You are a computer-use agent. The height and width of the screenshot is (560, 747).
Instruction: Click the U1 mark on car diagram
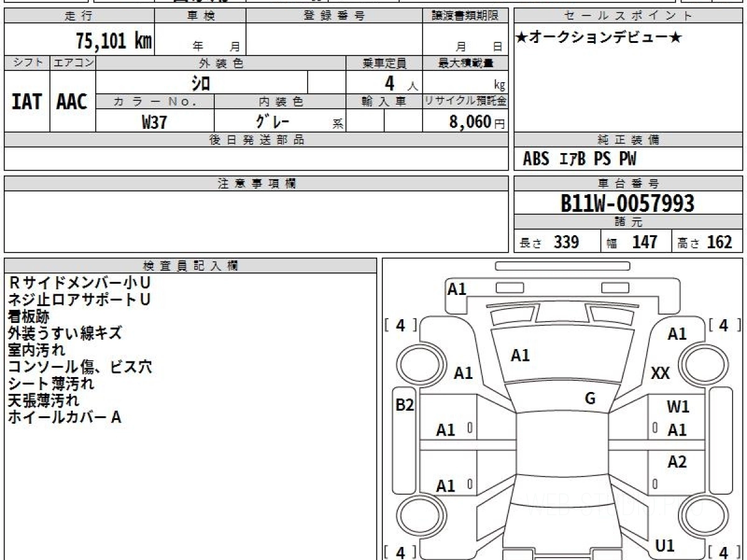[665, 546]
